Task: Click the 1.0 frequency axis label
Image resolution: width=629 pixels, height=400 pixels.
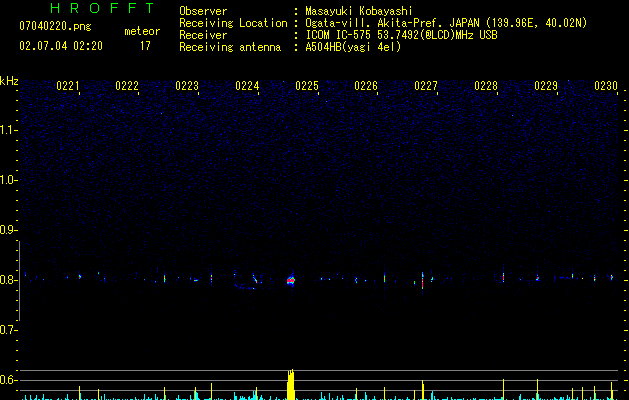Action: click(x=9, y=180)
